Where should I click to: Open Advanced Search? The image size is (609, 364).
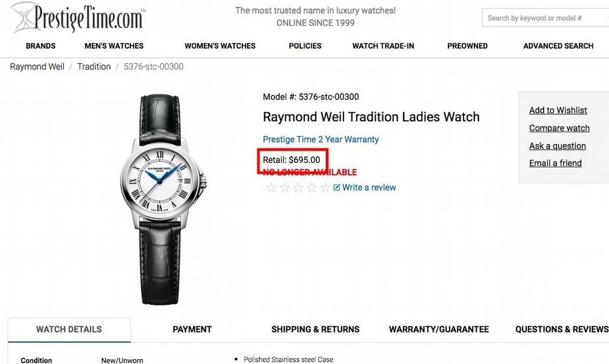pos(558,46)
